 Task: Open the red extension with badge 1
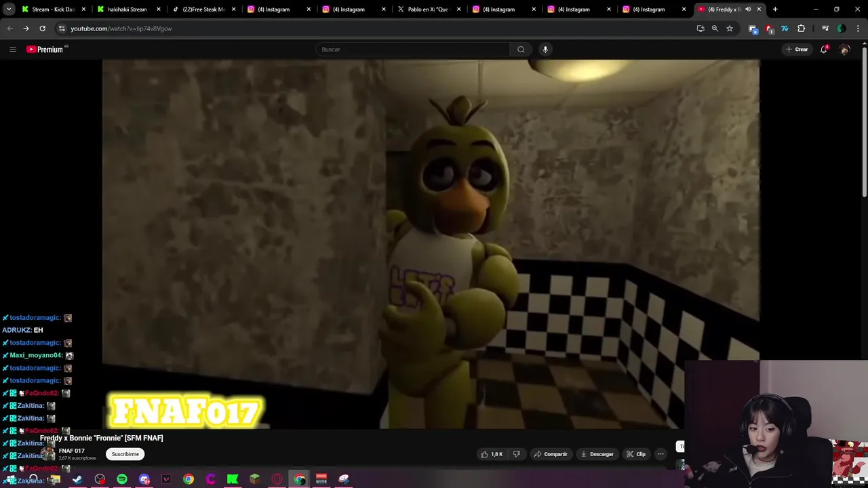pos(769,28)
